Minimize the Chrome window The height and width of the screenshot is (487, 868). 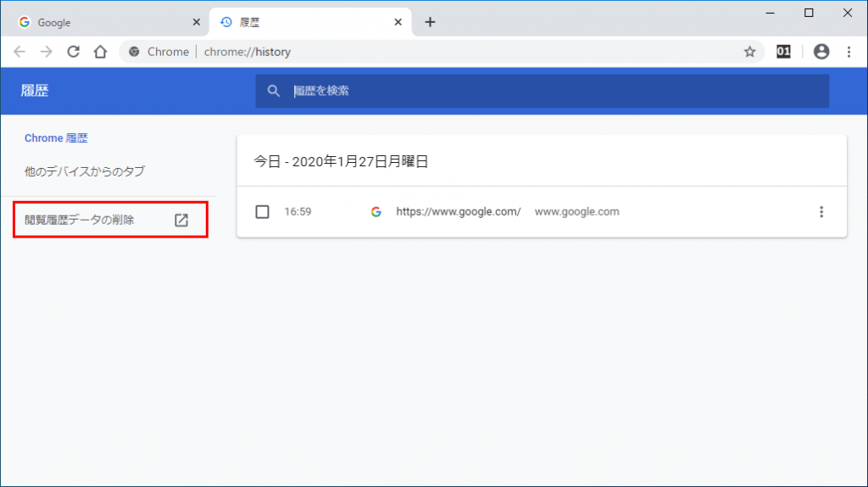click(x=770, y=13)
